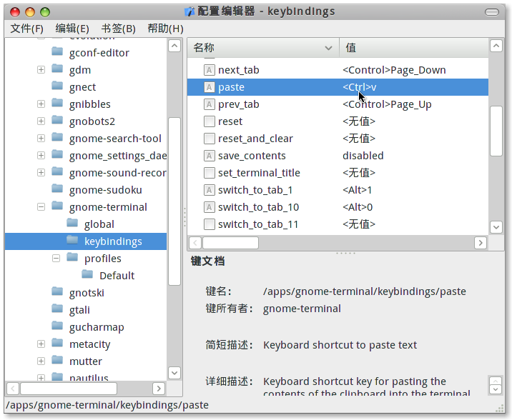The height and width of the screenshot is (420, 512).
Task: Click the gdm folder icon
Action: [57, 69]
